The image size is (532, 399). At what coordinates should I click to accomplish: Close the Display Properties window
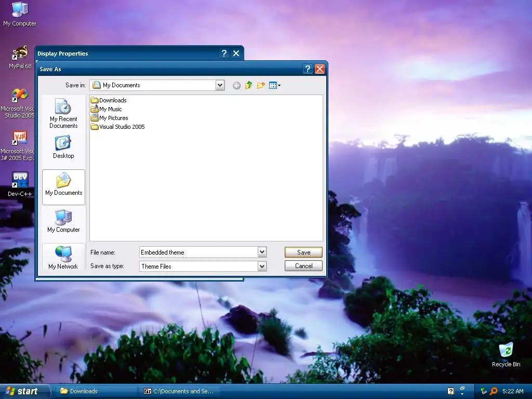236,54
